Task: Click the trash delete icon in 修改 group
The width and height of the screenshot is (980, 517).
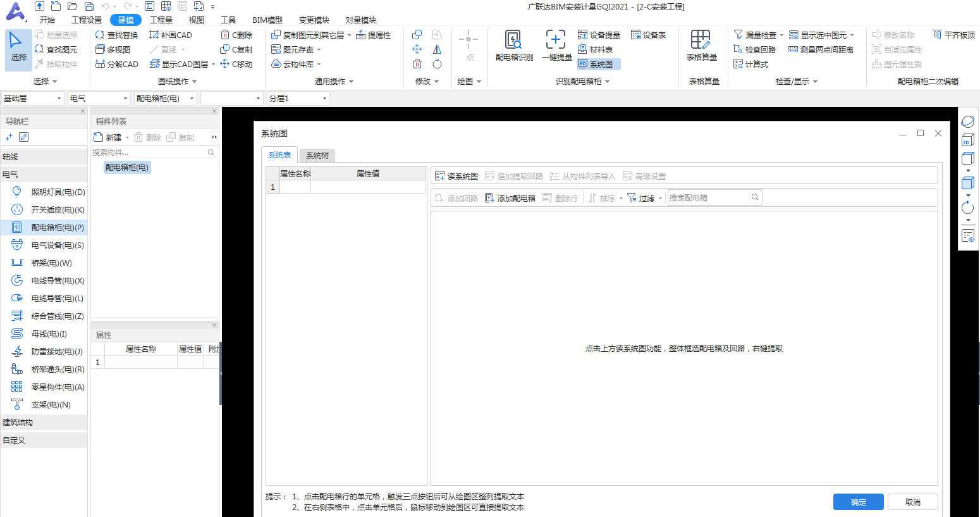Action: tap(417, 64)
